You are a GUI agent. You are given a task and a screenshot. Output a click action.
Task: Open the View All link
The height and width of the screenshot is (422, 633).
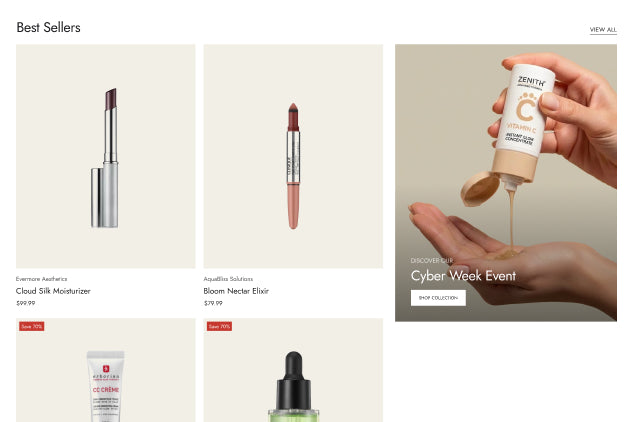coord(603,30)
